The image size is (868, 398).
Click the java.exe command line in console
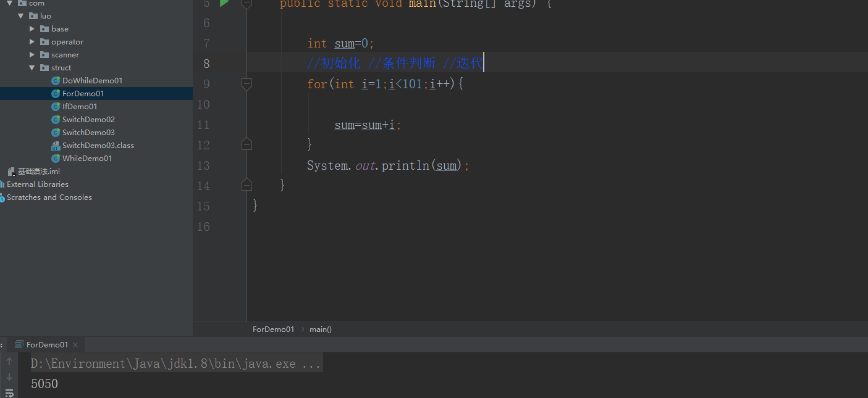176,363
